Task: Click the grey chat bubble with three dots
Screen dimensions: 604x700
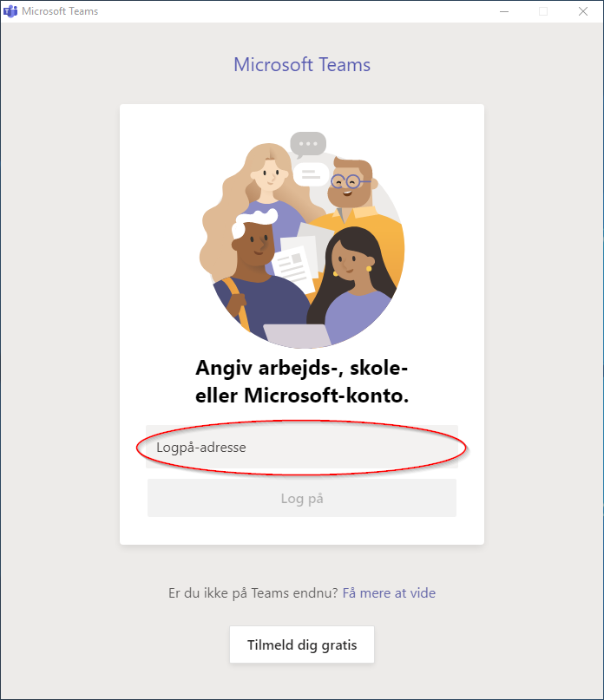Action: click(308, 145)
